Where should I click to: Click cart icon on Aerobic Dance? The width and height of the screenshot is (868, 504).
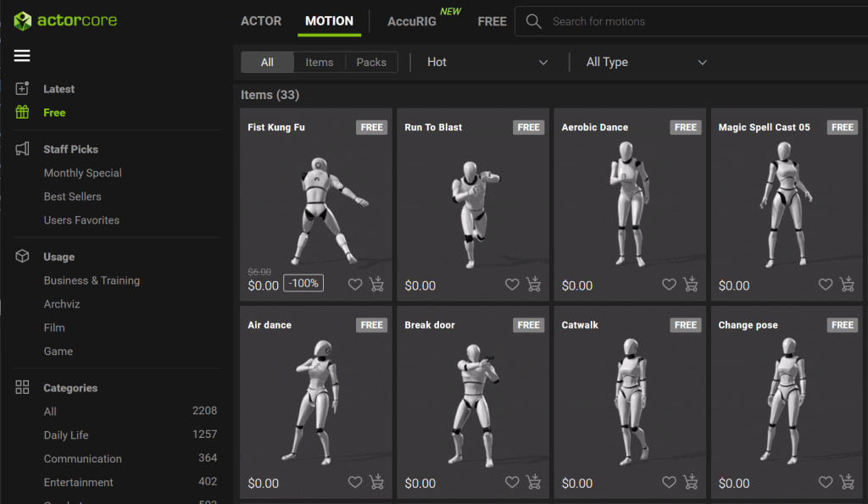[x=690, y=285]
